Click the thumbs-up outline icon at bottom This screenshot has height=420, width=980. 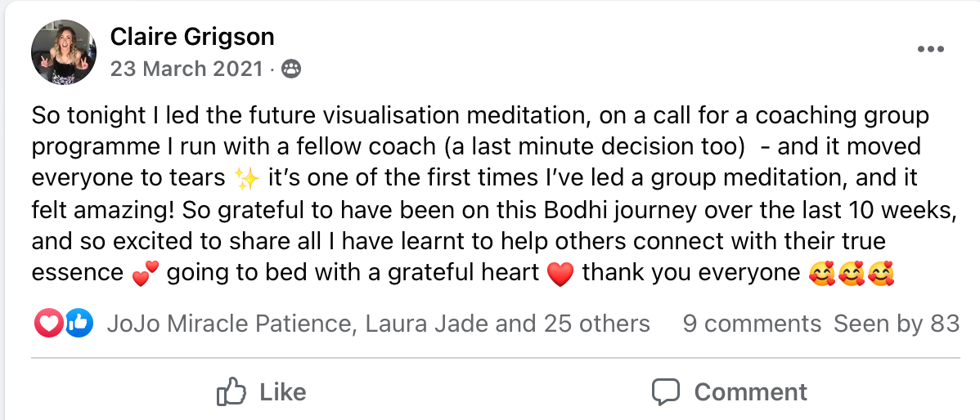232,392
